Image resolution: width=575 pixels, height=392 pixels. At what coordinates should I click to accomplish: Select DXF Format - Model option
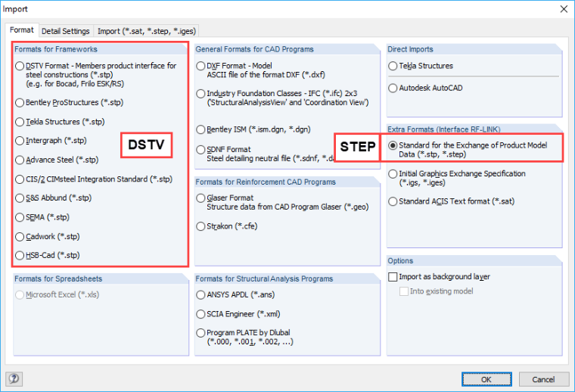click(200, 66)
